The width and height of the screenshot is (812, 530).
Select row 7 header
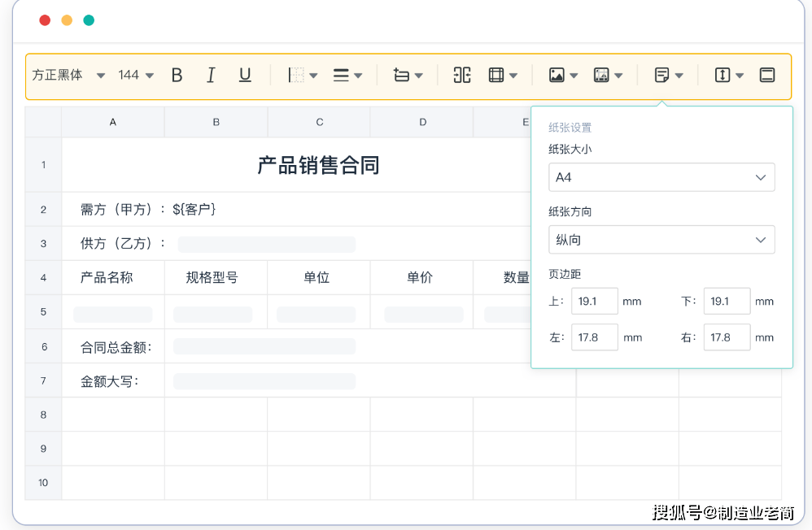pos(43,380)
